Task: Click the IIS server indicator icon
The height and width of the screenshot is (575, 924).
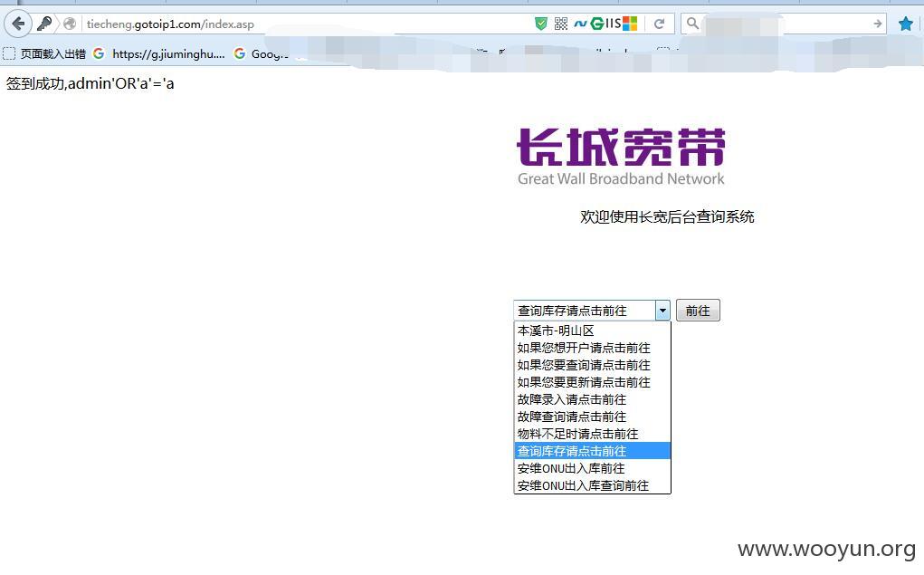Action: point(613,23)
